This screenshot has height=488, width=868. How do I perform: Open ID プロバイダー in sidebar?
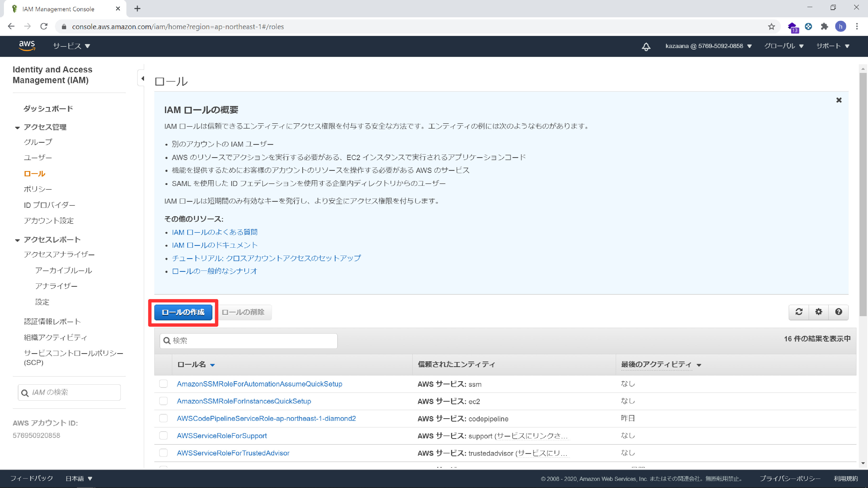click(x=50, y=205)
